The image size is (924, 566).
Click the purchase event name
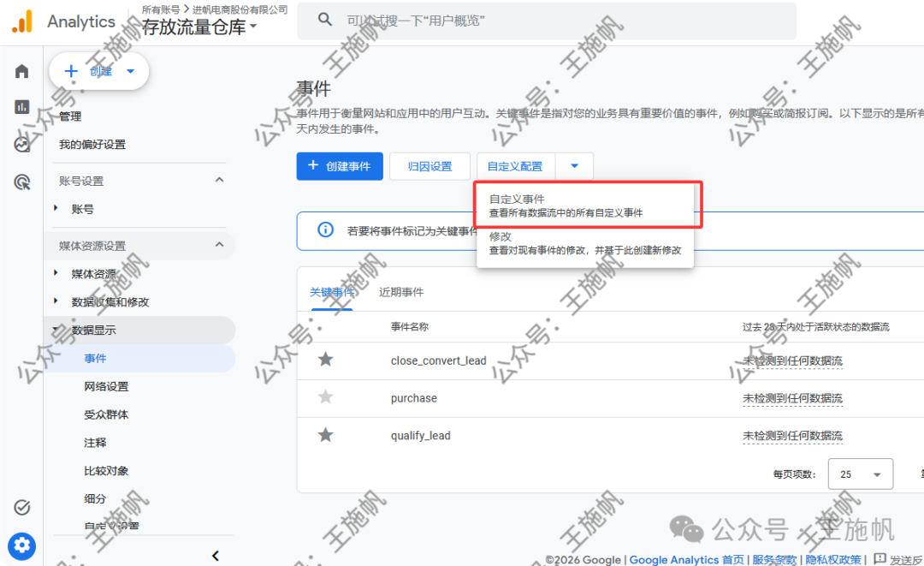tap(414, 398)
